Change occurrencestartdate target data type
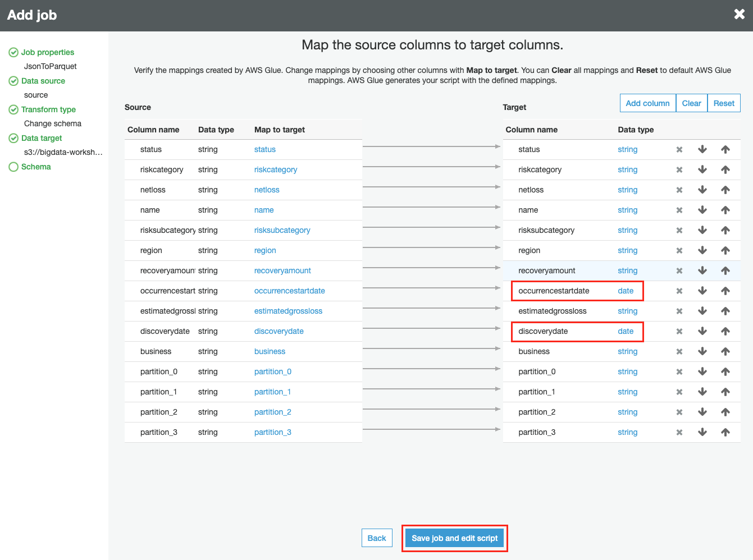This screenshot has width=753, height=560. tap(626, 291)
